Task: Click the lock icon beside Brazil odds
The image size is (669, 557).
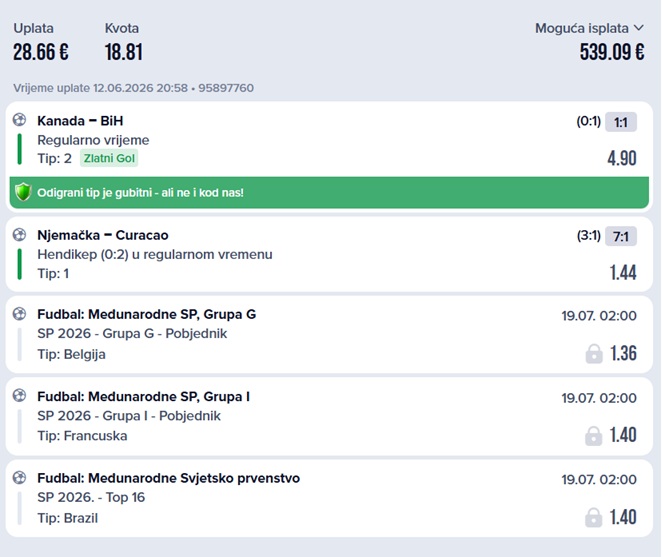Action: click(593, 517)
